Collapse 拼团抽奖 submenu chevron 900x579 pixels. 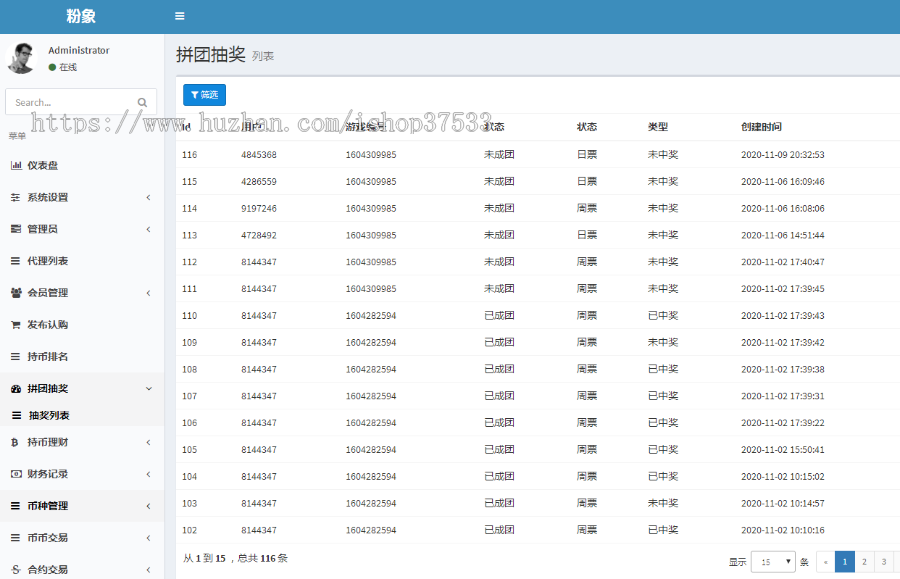149,388
